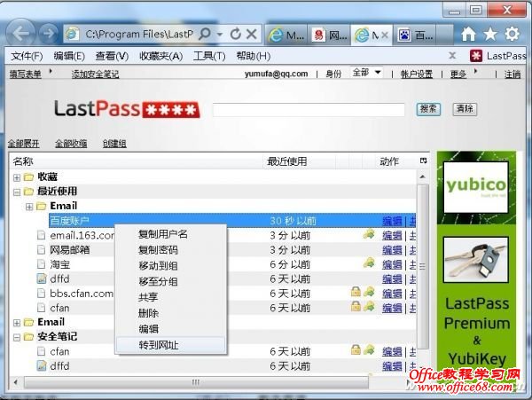Open the 收藏夹(A) menu
This screenshot has width=532, height=400.
160,56
